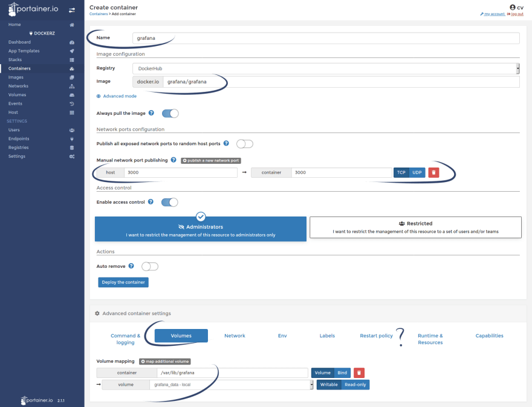This screenshot has height=407, width=532.
Task: Select Volume mapping type
Action: pos(323,373)
